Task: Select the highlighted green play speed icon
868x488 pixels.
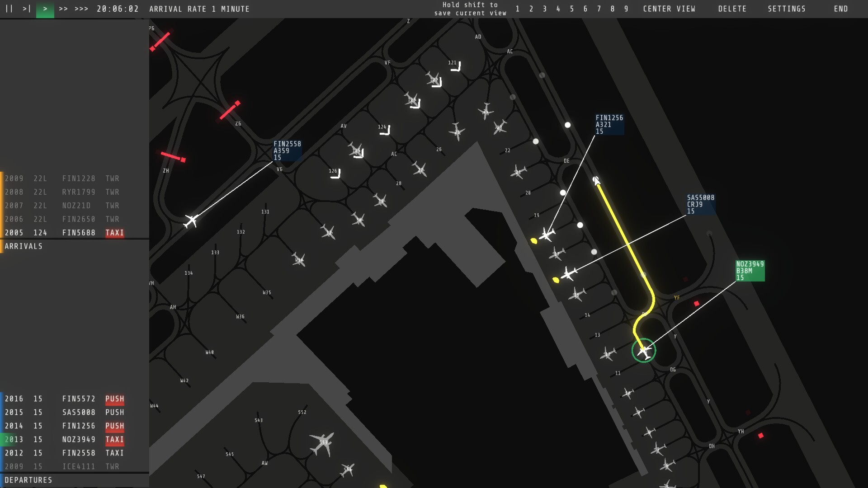Action: coord(45,9)
